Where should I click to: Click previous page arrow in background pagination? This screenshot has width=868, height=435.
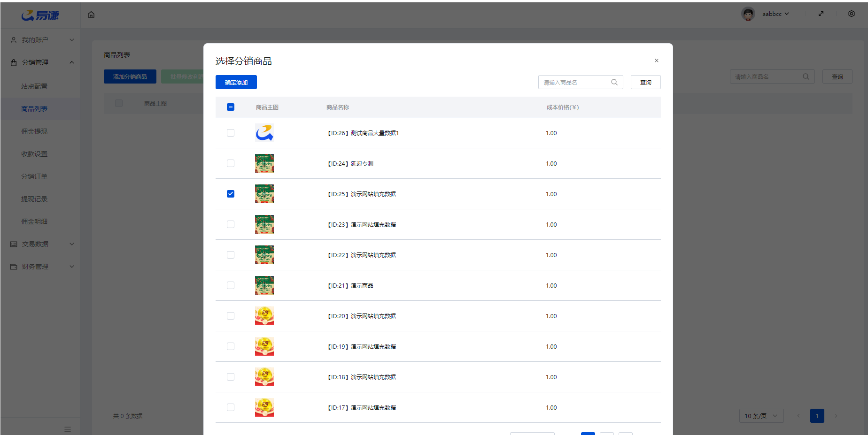[x=798, y=416]
